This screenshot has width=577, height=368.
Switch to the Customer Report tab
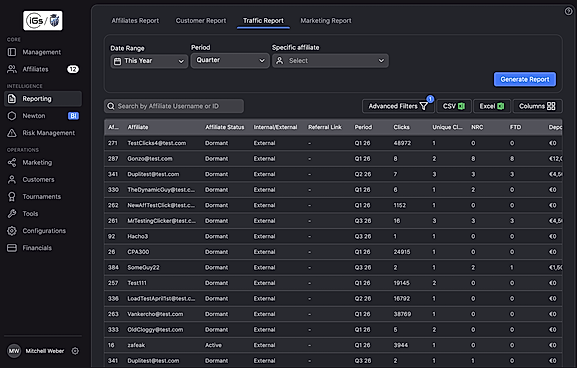point(201,21)
